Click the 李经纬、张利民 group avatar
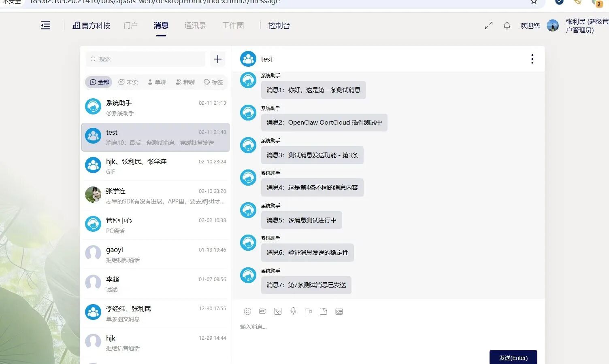609x364 pixels. [x=93, y=312]
